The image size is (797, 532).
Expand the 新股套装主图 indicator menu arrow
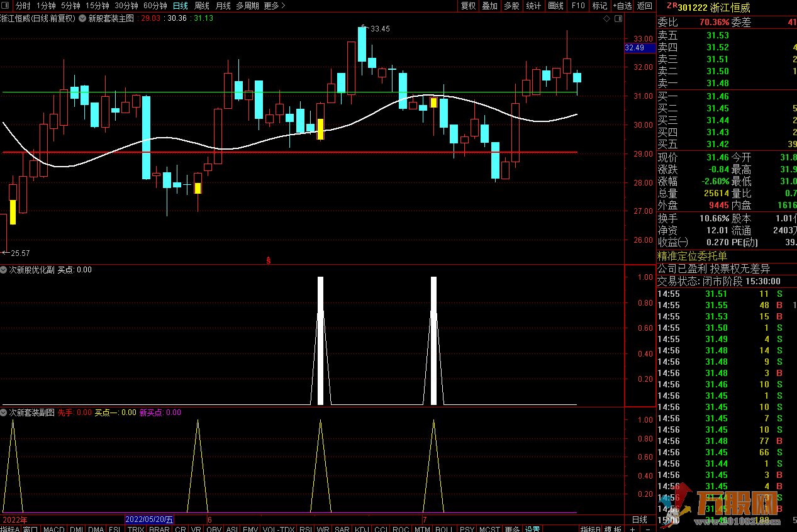pyautogui.click(x=82, y=18)
